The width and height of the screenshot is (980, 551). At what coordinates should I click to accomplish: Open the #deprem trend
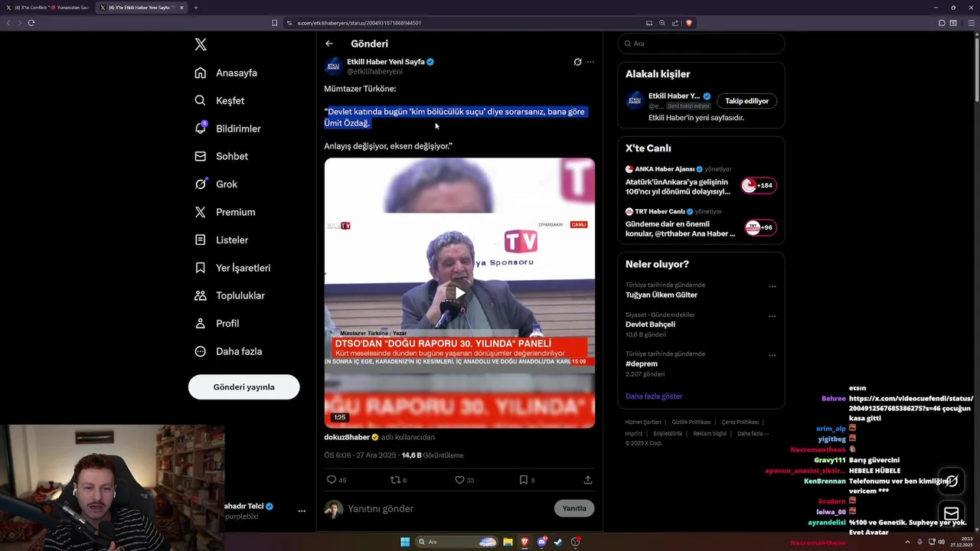click(642, 364)
